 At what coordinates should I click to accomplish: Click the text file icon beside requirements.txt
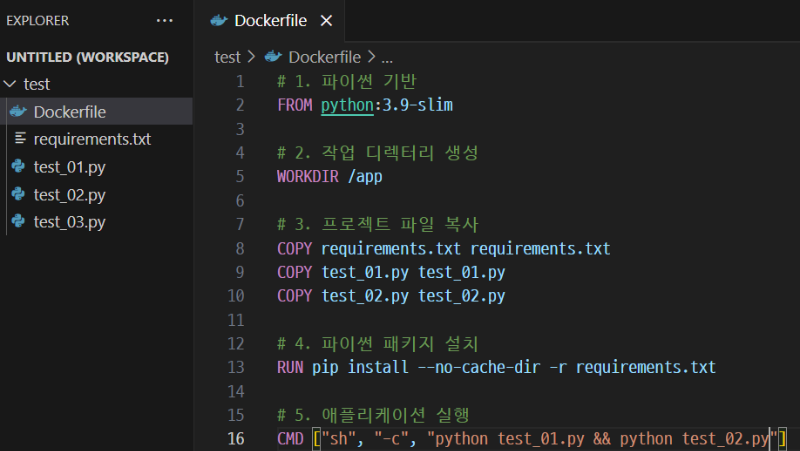point(20,138)
